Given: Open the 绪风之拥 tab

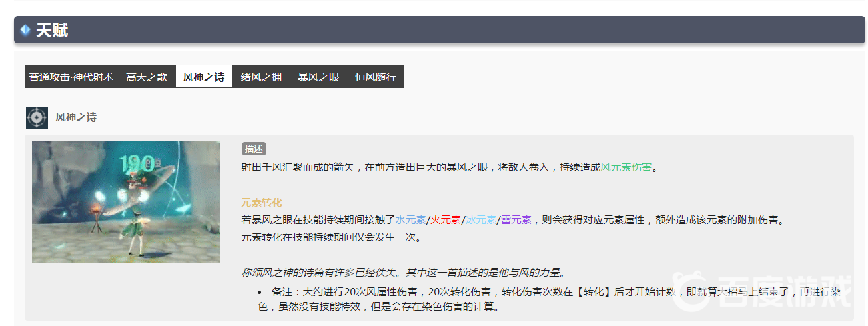Looking at the screenshot, I should point(261,77).
